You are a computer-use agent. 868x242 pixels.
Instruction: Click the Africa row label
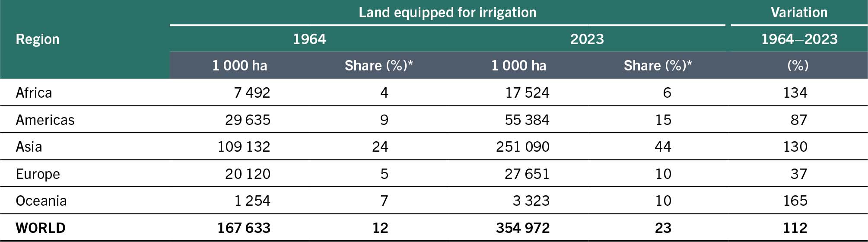click(34, 93)
